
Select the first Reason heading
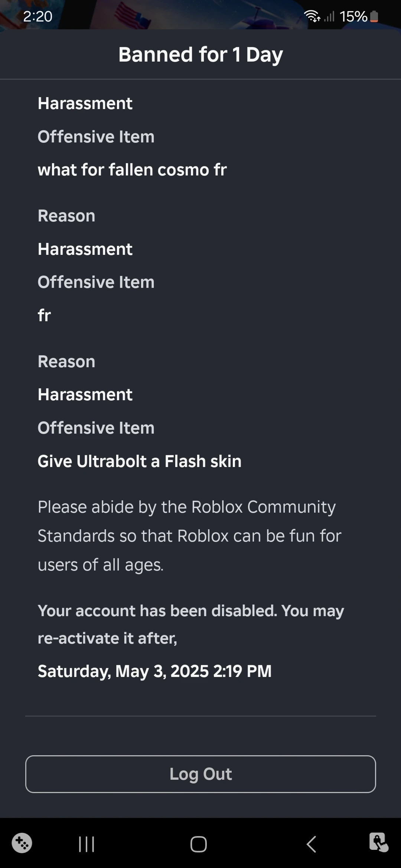pos(66,215)
